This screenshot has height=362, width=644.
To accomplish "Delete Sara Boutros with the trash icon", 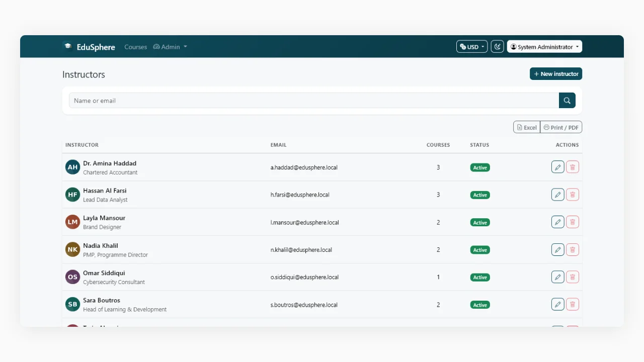I will pyautogui.click(x=573, y=305).
